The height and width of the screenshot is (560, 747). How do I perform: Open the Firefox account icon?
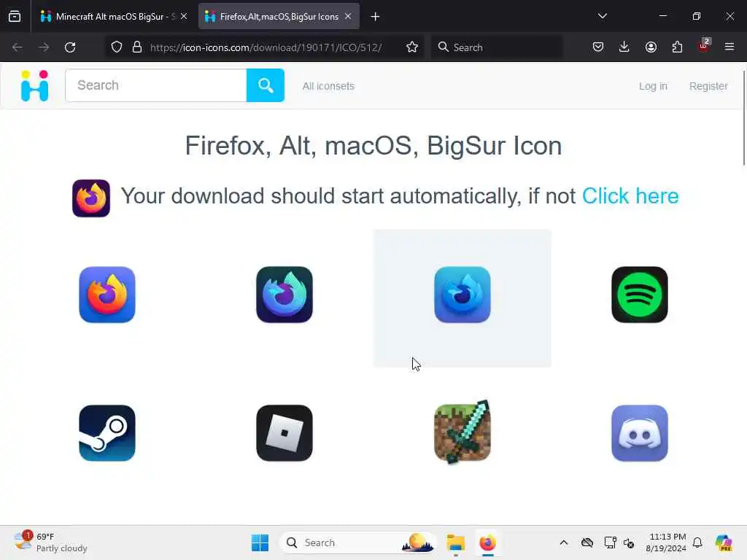(651, 47)
